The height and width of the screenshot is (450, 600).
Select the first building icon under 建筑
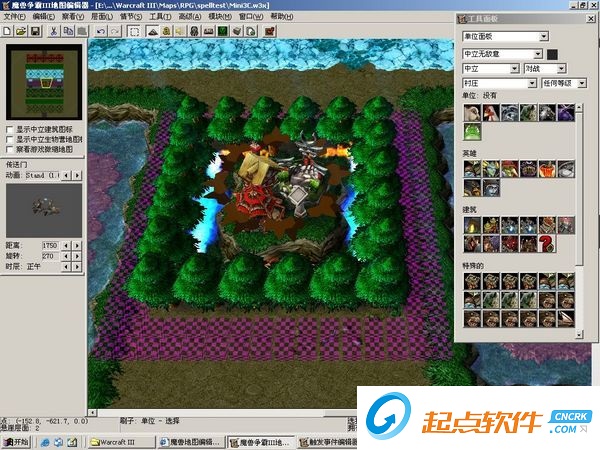472,225
